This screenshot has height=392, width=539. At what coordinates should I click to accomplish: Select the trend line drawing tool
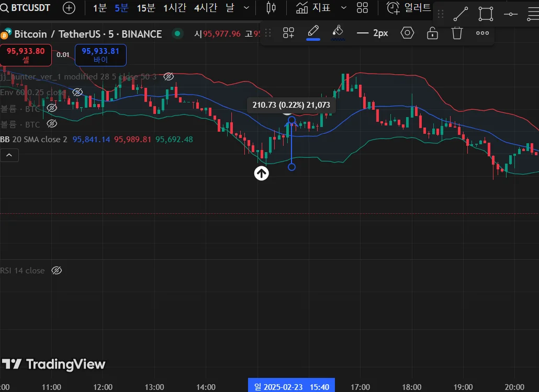[x=461, y=14]
